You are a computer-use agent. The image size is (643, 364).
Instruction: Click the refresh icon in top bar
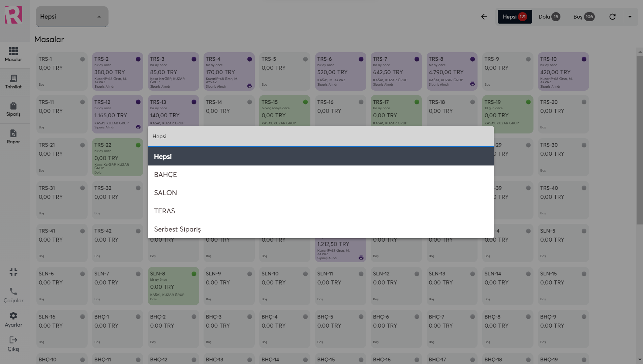(612, 17)
